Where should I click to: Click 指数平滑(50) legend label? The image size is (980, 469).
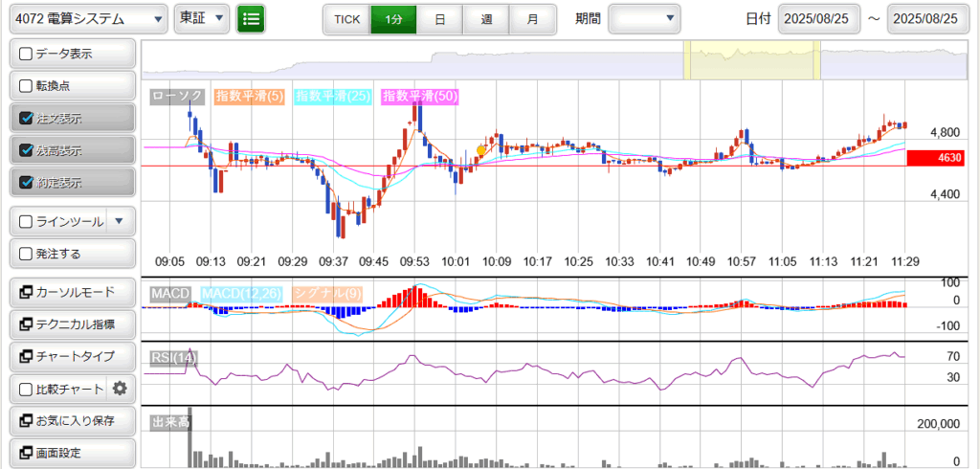[421, 97]
